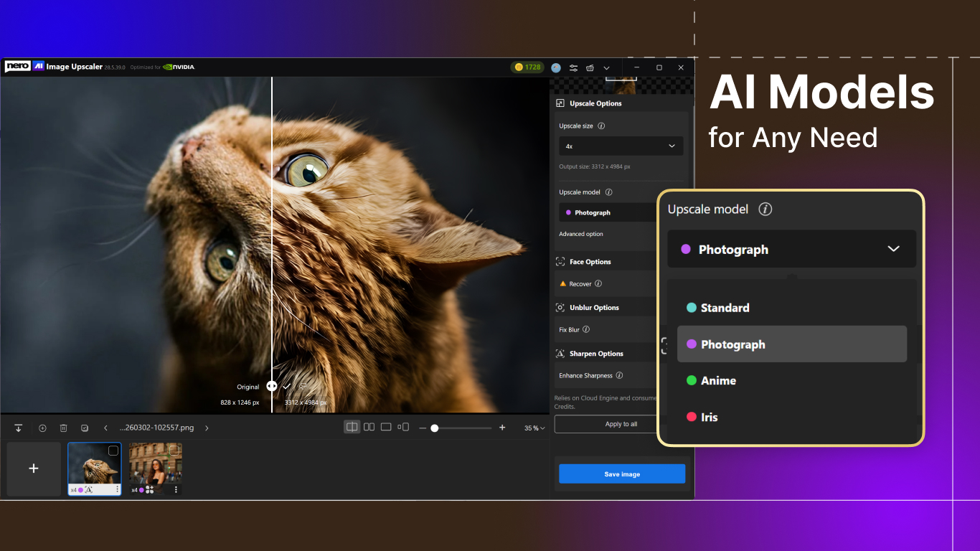The width and height of the screenshot is (980, 551).
Task: Choose Standard from the model list
Action: point(792,308)
